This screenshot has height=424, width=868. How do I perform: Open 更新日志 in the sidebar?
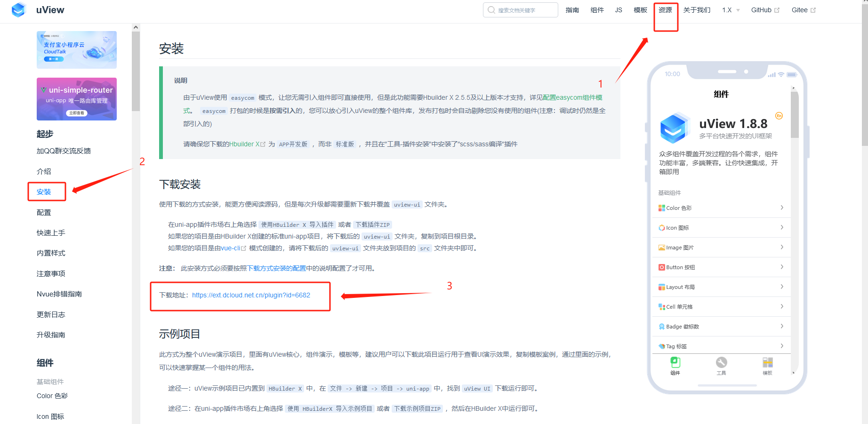click(x=51, y=315)
